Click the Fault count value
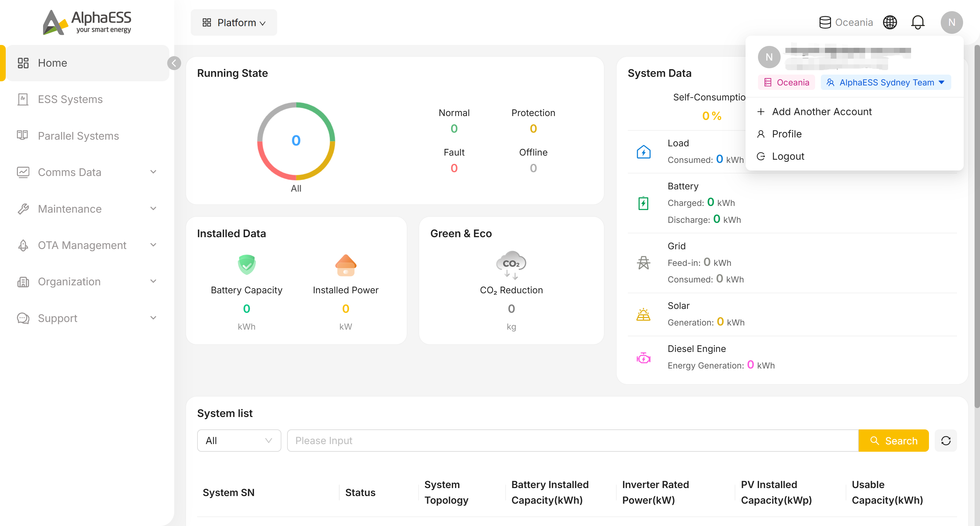This screenshot has height=526, width=980. [x=454, y=168]
